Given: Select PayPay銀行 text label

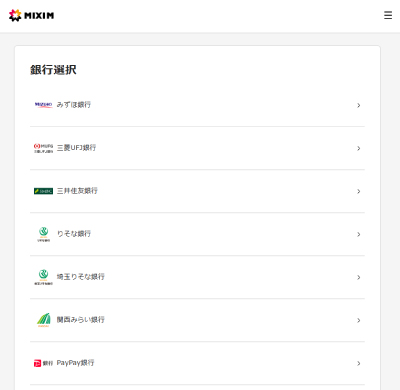Looking at the screenshot, I should coord(75,363).
